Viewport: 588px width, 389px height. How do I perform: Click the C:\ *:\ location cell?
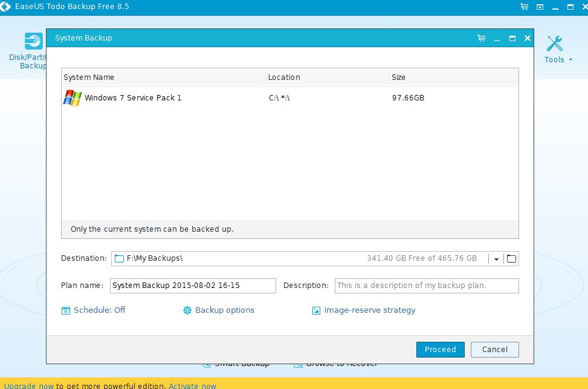[x=279, y=98]
